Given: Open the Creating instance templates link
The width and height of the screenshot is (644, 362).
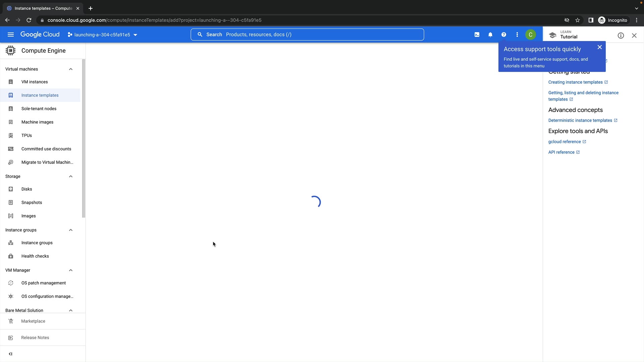Looking at the screenshot, I should coord(575,82).
